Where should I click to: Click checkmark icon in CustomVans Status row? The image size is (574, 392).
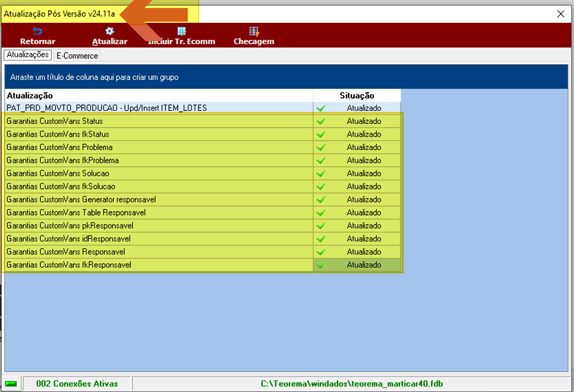[x=321, y=122]
